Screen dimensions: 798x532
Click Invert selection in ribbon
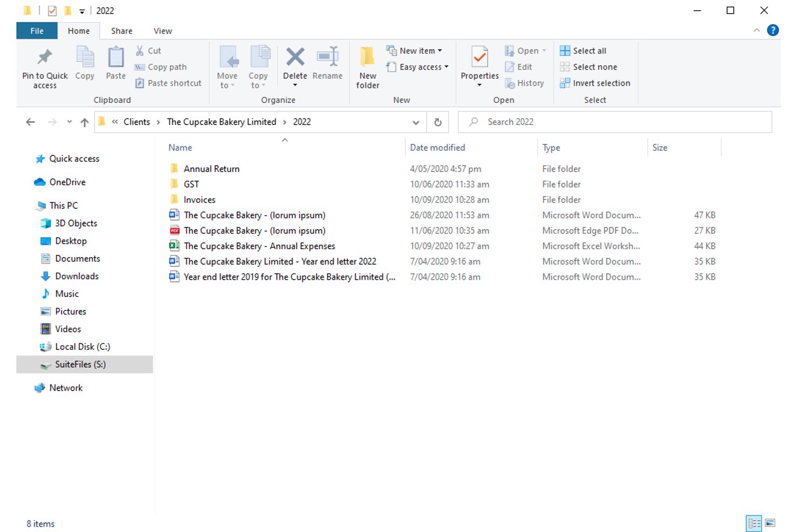(595, 83)
